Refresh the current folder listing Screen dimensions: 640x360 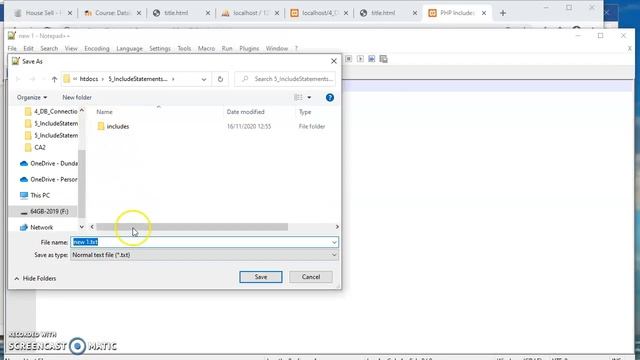click(x=220, y=79)
